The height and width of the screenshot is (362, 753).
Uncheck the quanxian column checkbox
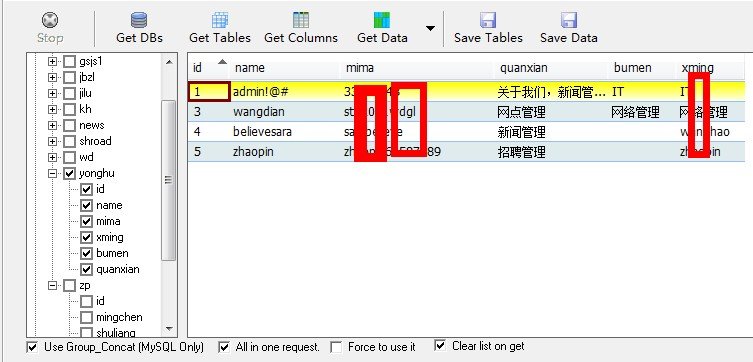click(86, 269)
